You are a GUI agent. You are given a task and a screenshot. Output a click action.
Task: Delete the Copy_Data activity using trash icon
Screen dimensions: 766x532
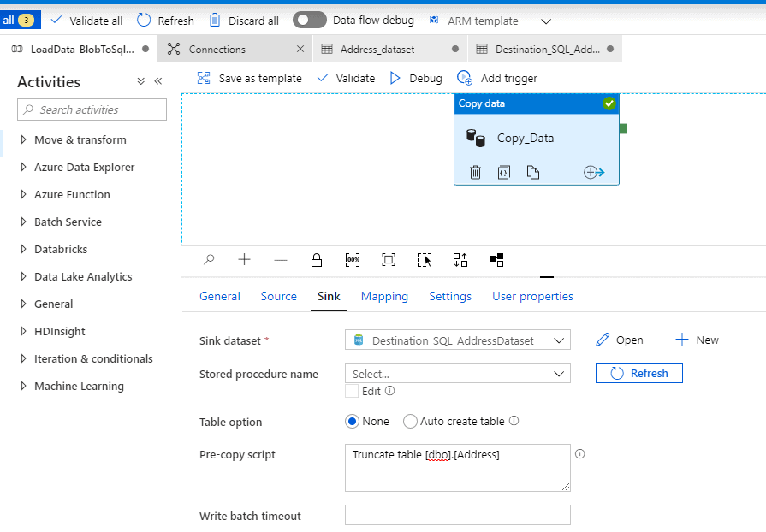(476, 173)
